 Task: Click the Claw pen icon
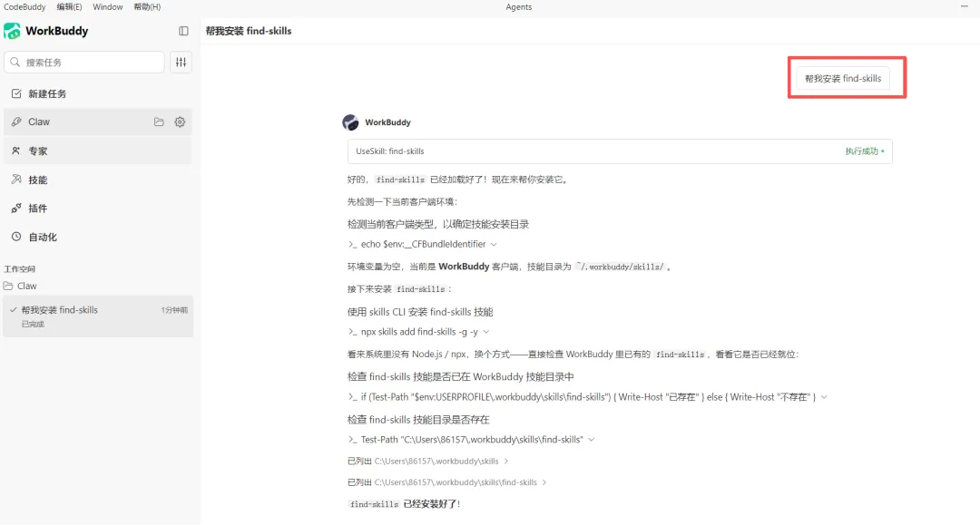pos(17,122)
